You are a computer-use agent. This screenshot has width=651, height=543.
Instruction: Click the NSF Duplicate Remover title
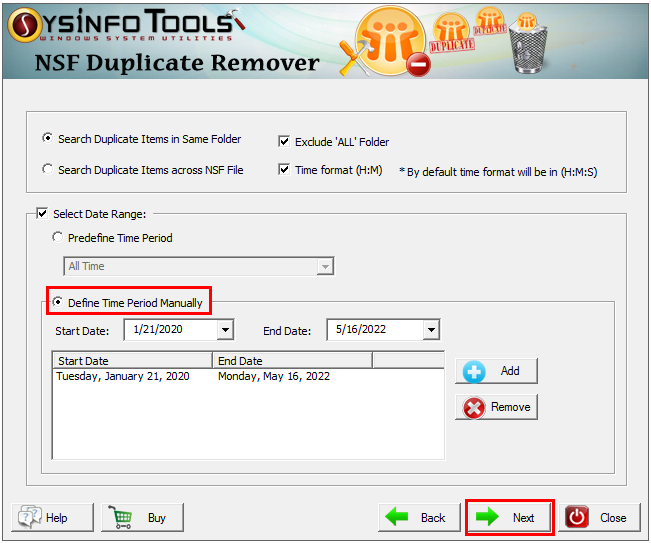pyautogui.click(x=177, y=63)
